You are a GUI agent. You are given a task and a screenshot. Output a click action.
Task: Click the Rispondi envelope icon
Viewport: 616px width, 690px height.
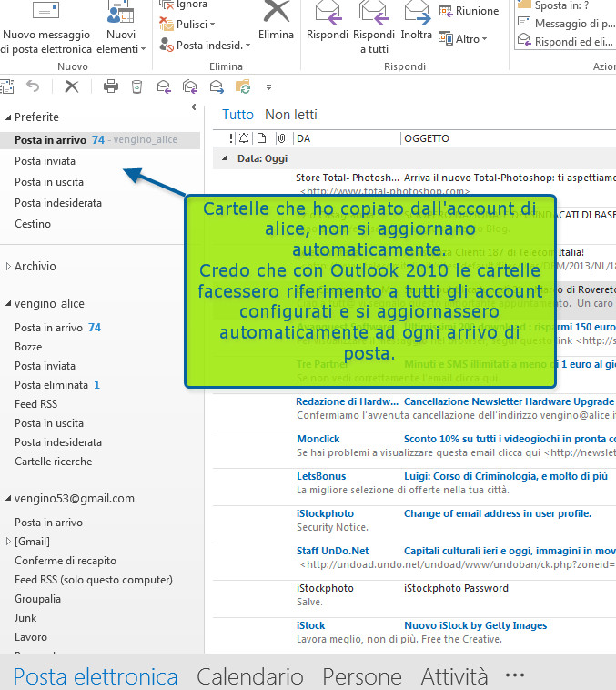(x=328, y=12)
